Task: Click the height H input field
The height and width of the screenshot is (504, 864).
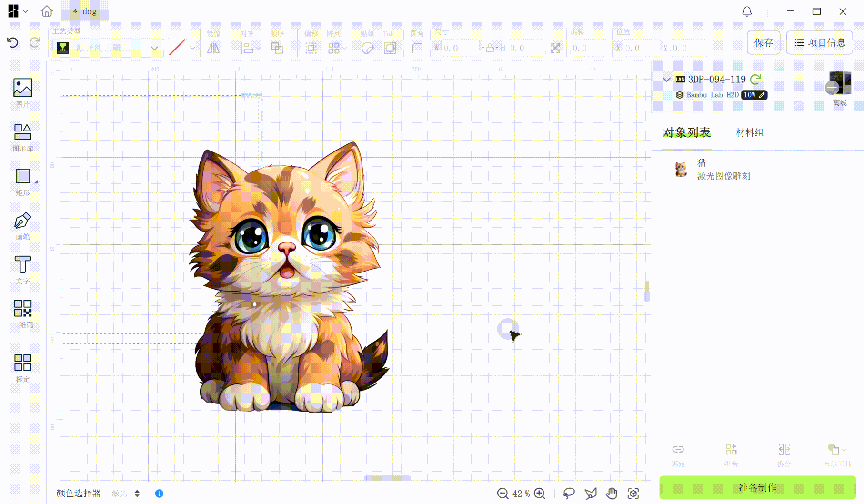Action: 526,48
